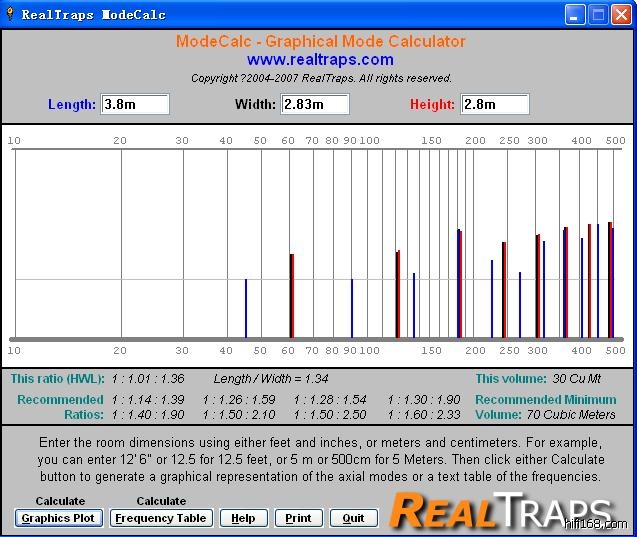
Task: Close the RealTraps ModeCalc window
Action: [620, 15]
